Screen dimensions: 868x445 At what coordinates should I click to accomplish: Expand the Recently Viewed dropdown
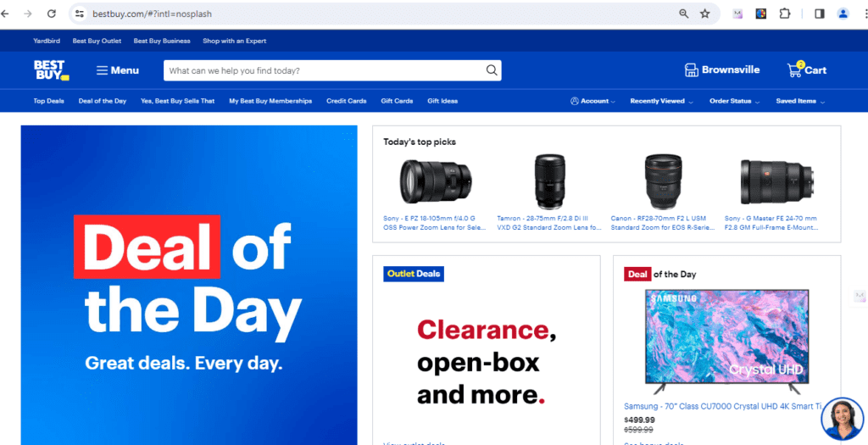coord(661,101)
